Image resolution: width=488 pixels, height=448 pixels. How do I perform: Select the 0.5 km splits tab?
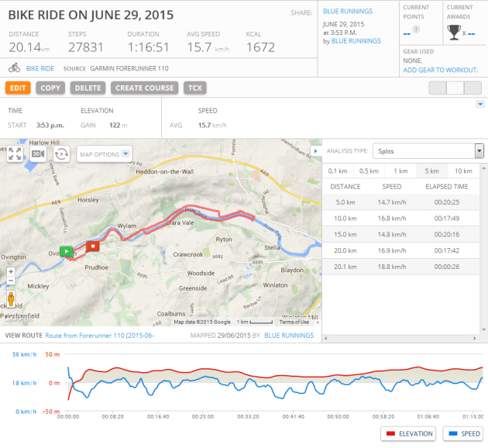[x=369, y=171]
